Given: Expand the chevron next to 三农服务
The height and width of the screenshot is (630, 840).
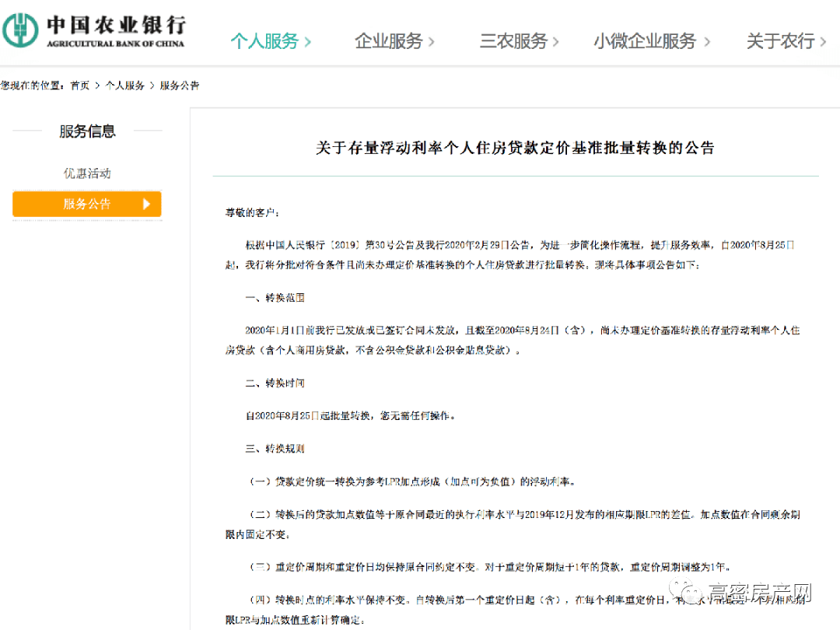Looking at the screenshot, I should point(555,43).
